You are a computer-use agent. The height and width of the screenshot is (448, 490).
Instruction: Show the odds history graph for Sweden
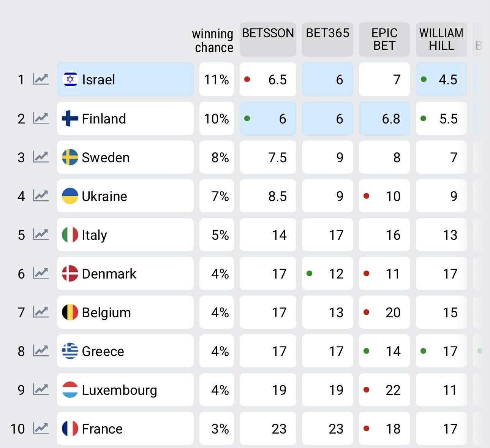[x=41, y=157]
